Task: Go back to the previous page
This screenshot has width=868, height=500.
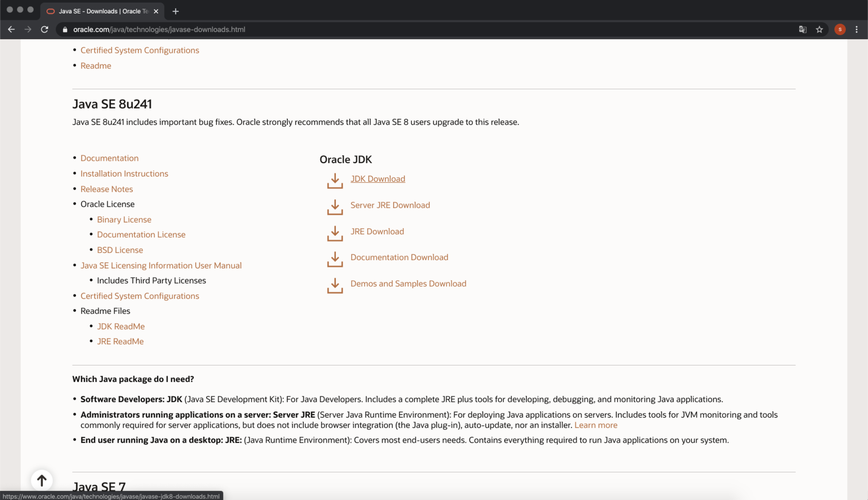Action: coord(11,29)
